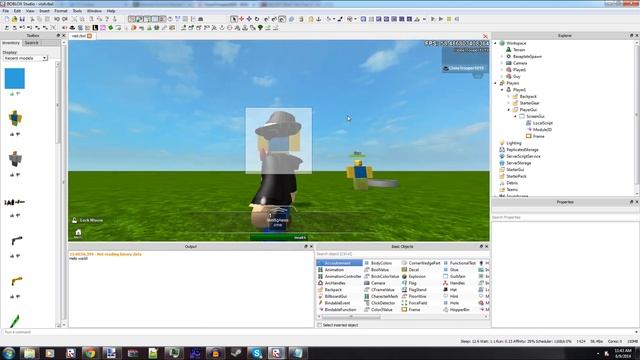The image size is (640, 360).
Task: Select HopperBin in Basic Objects list
Action: click(460, 310)
